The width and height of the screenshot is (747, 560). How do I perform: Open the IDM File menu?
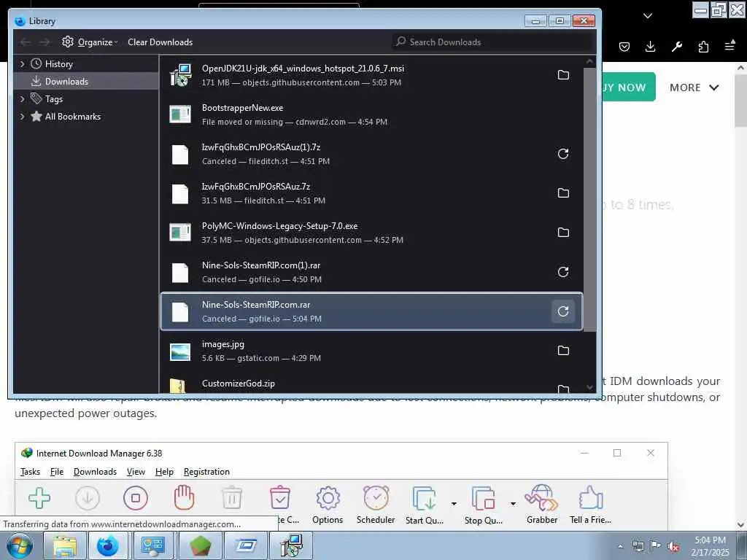coord(57,472)
